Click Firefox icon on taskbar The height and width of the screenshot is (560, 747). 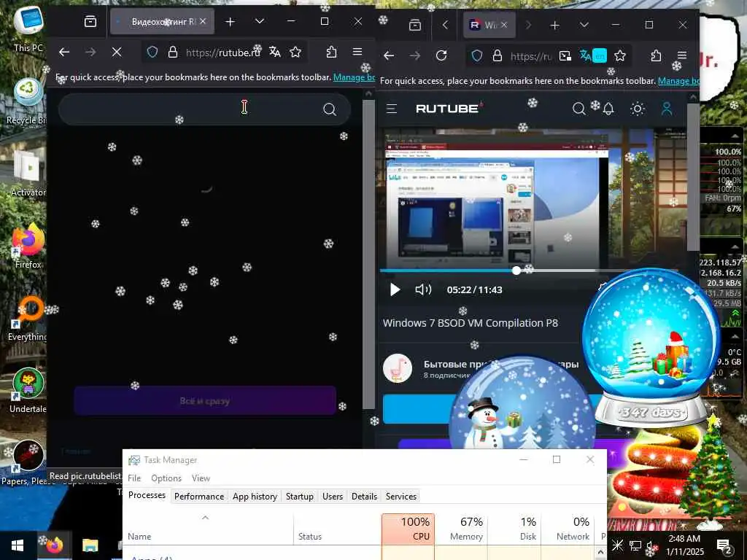tap(54, 545)
